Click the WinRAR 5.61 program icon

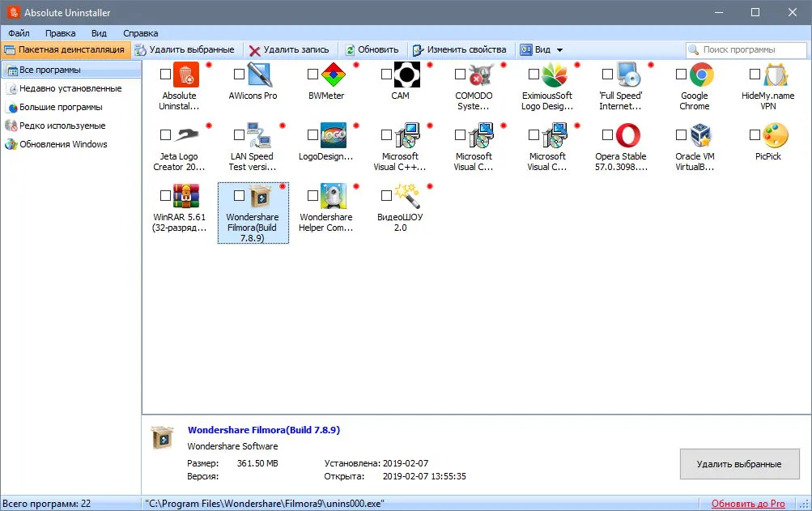click(186, 196)
